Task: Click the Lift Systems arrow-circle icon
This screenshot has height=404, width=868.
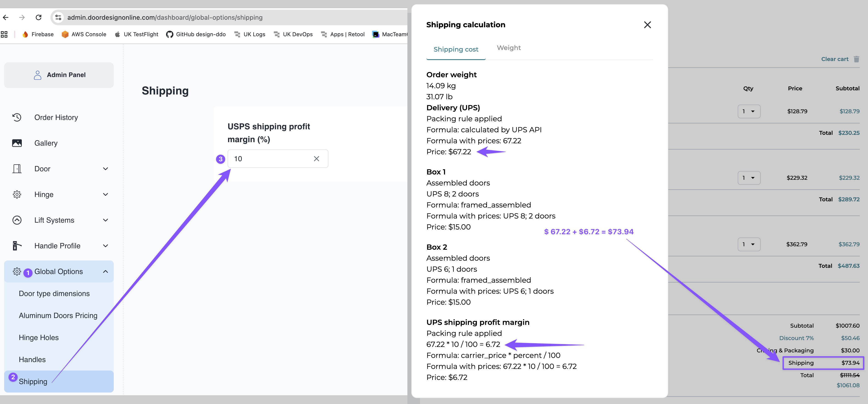Action: point(17,220)
